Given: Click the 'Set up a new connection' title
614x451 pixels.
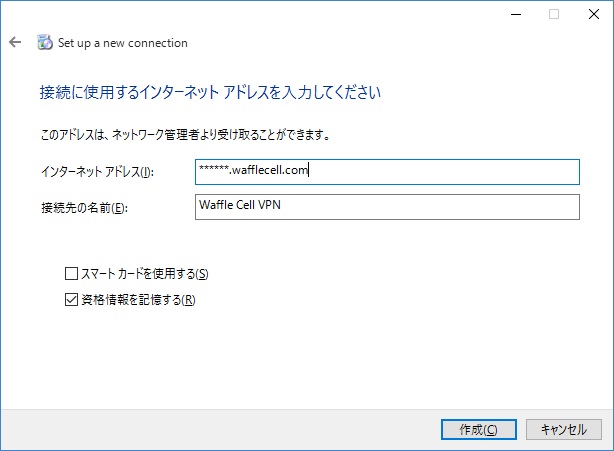Looking at the screenshot, I should coord(123,43).
